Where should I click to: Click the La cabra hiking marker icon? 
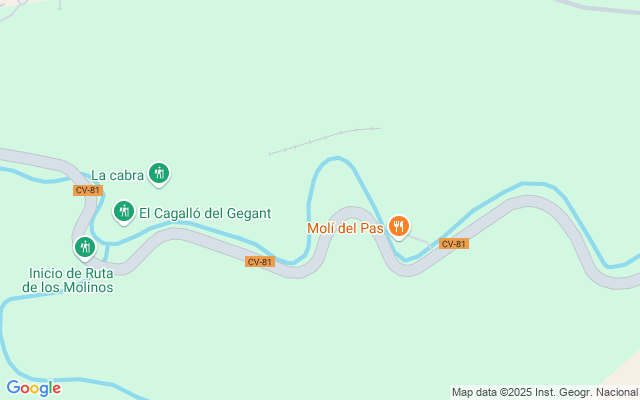pos(159,174)
